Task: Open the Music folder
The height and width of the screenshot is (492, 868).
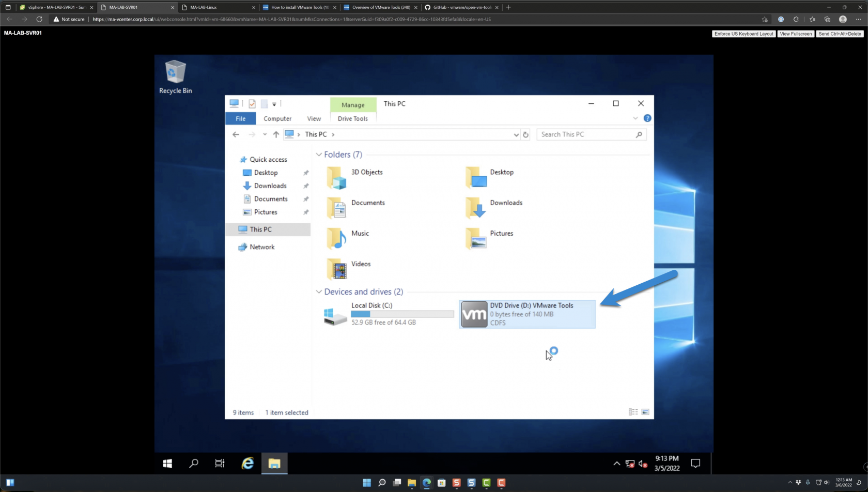Action: tap(348, 238)
